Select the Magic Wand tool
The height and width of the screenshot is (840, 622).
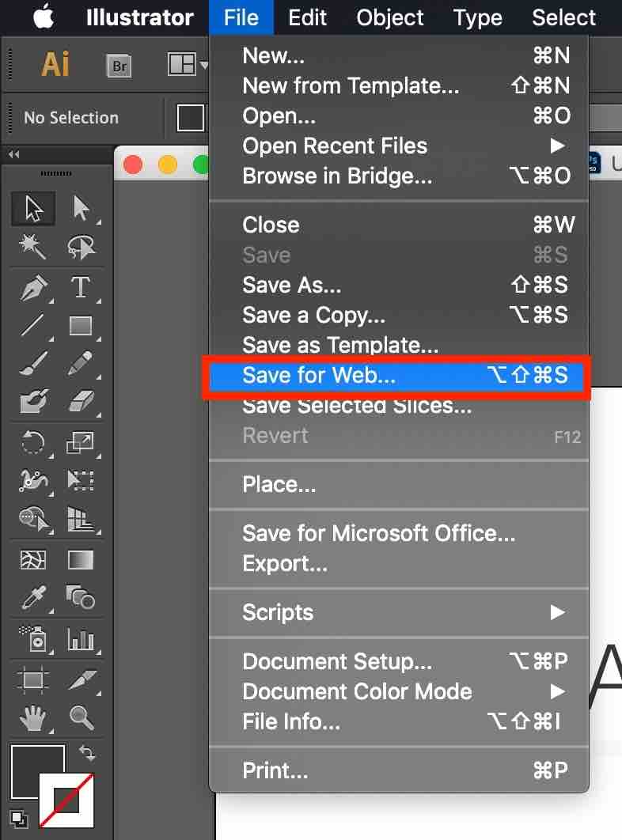tap(33, 247)
